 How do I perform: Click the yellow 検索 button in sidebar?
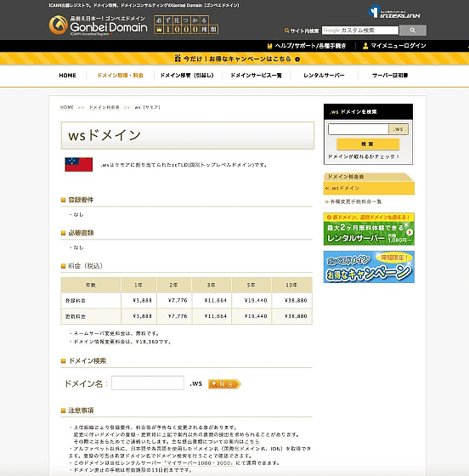coord(368,144)
